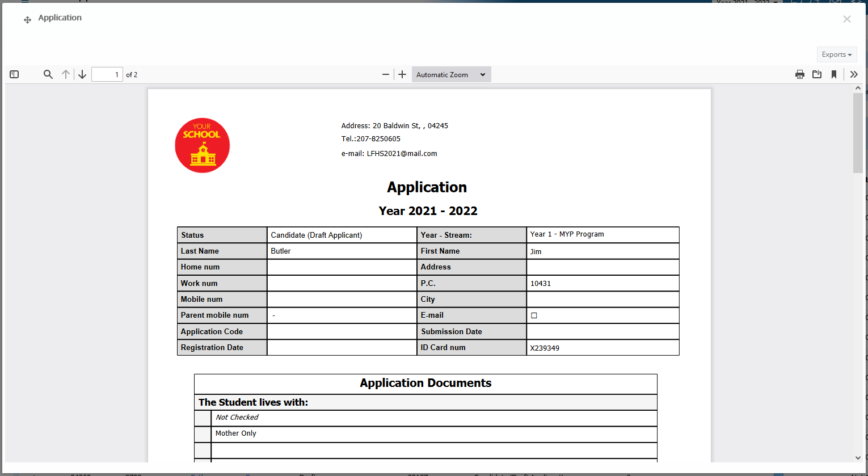Zoom out with the minus icon
The image size is (868, 476).
click(x=386, y=74)
